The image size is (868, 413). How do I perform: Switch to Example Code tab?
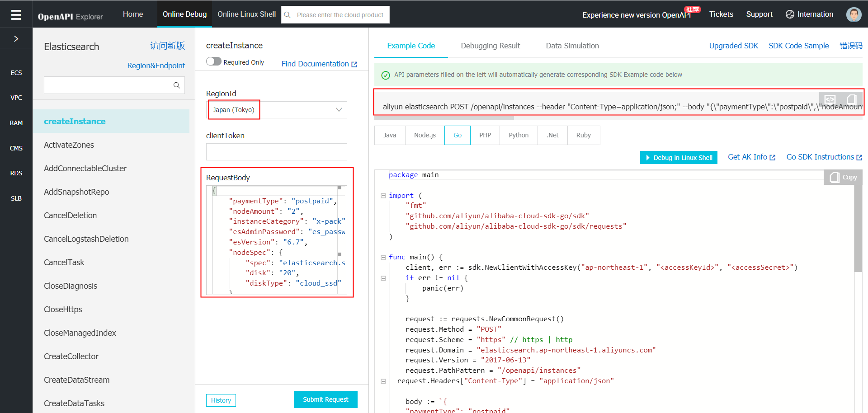[x=411, y=46]
